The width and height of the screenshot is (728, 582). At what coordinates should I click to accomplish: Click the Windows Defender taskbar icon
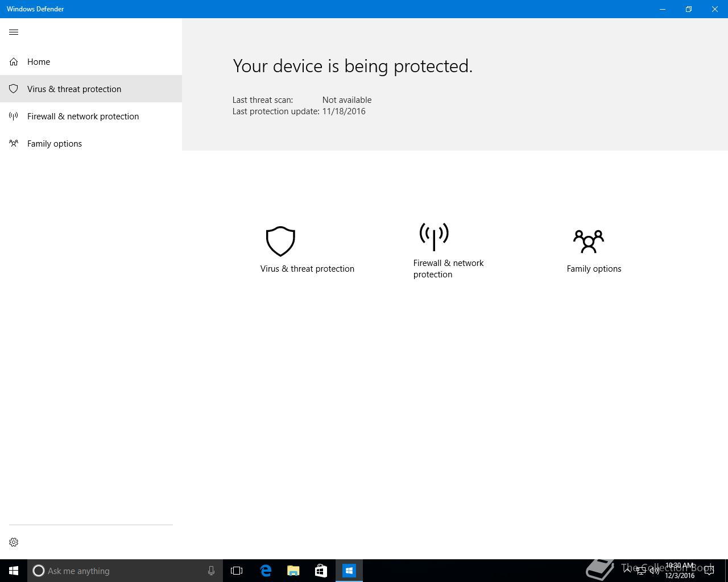tap(349, 571)
